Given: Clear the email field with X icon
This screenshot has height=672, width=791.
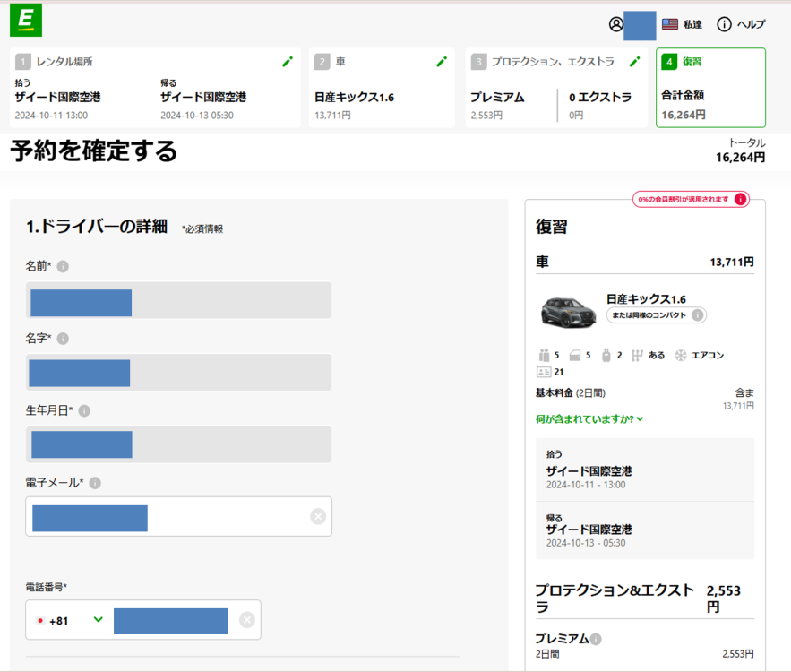Looking at the screenshot, I should coord(317,516).
